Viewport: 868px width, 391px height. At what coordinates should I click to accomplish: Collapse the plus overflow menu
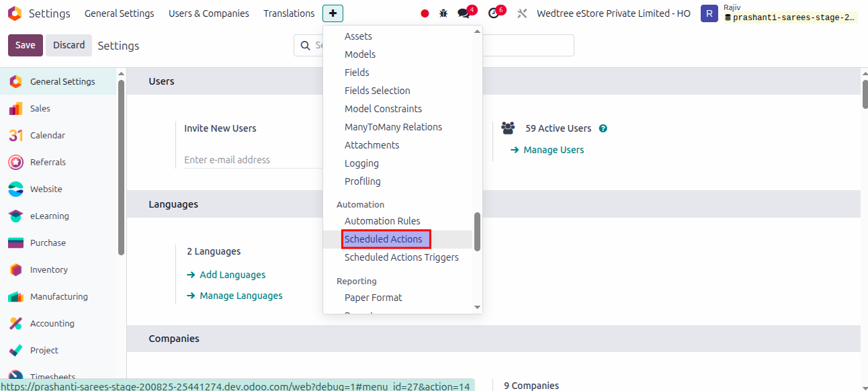click(x=333, y=13)
